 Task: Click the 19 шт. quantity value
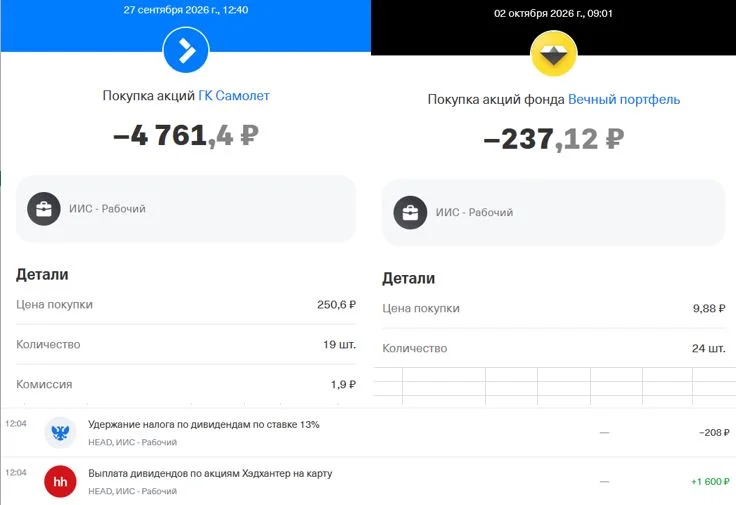coord(339,344)
